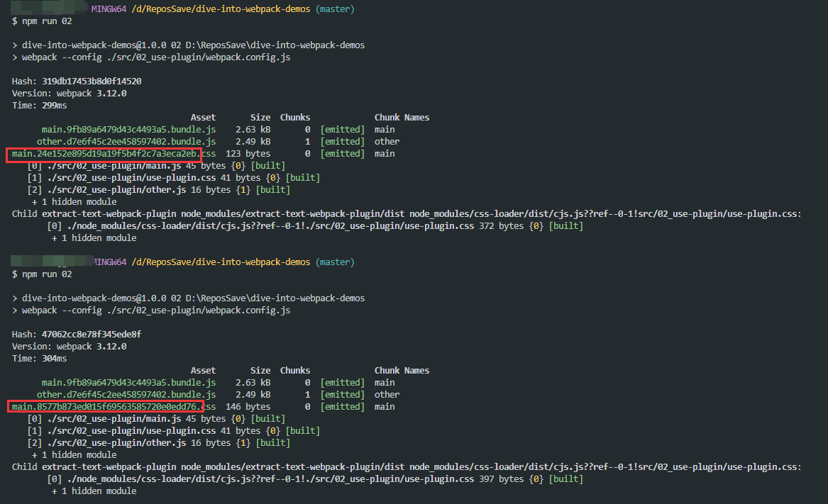Click main.9fb89a6479d43c4493a5.bundle.js in the first build
828x504 pixels.
(x=128, y=130)
